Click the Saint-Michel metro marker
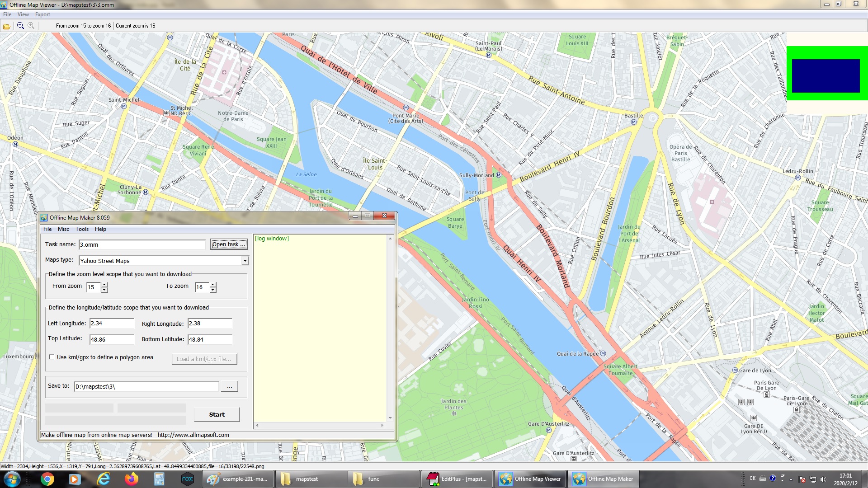868x488 pixels. coord(124,106)
